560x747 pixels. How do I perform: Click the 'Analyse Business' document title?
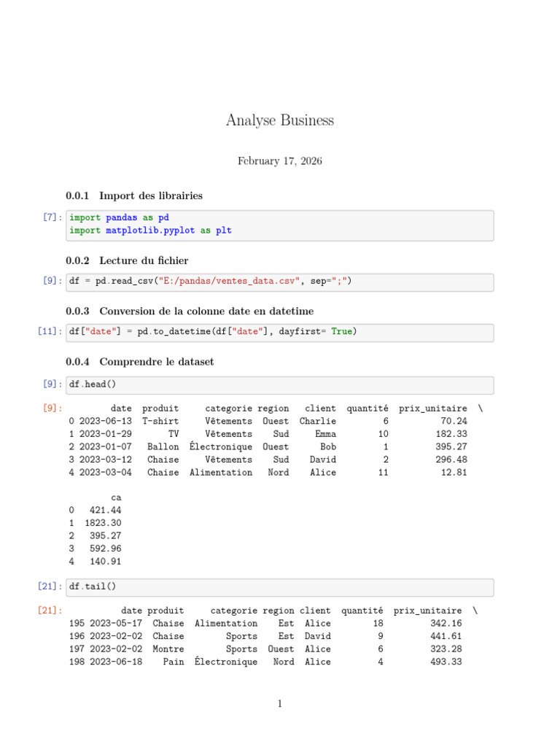tap(280, 120)
